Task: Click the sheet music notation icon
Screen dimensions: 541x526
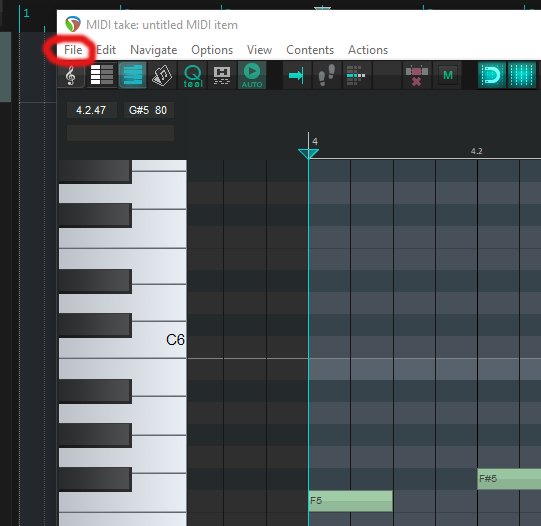Action: point(162,75)
